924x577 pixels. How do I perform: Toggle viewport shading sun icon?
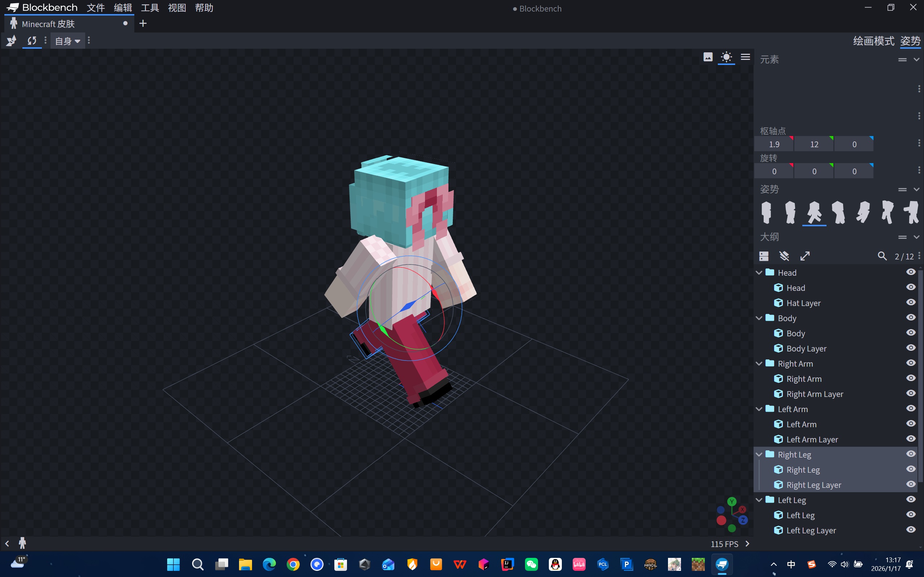[x=726, y=57]
